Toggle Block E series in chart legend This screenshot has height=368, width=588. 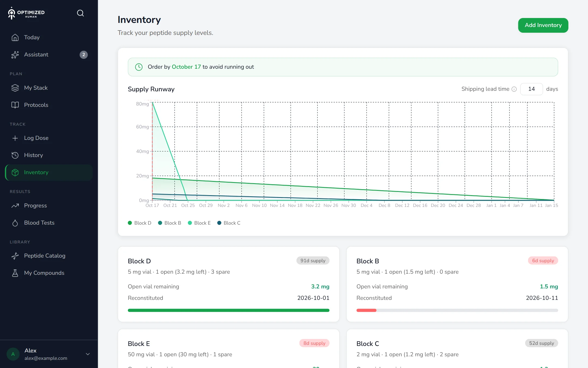[x=199, y=223]
